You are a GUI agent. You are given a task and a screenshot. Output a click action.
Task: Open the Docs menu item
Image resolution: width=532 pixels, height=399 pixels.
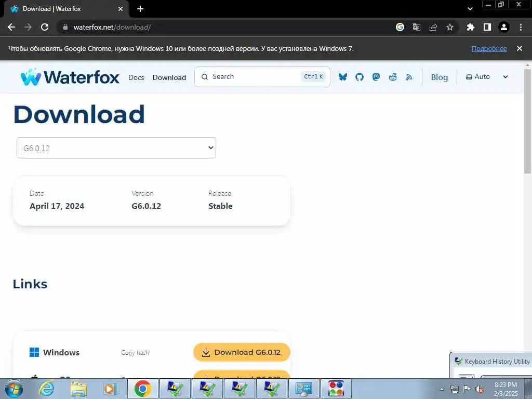coord(136,77)
